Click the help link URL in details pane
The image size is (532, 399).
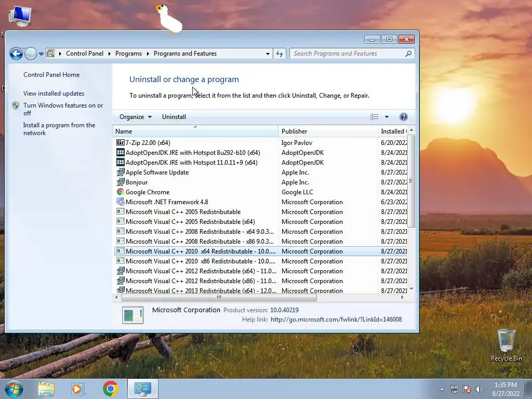336,320
